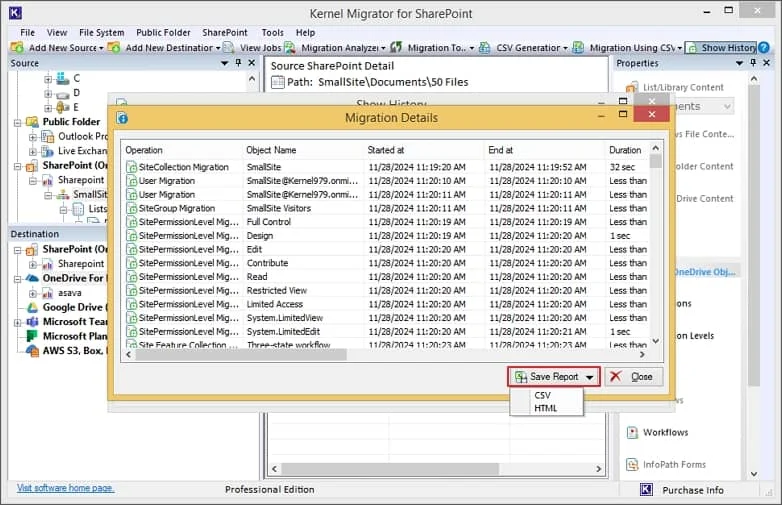Click the drive C icon in Source tree
The width and height of the screenshot is (782, 505).
click(63, 78)
